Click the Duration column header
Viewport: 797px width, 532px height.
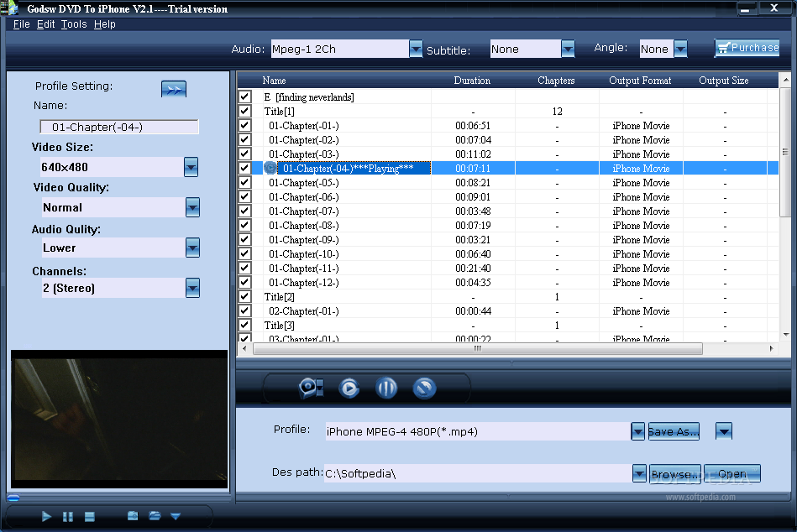pos(472,81)
